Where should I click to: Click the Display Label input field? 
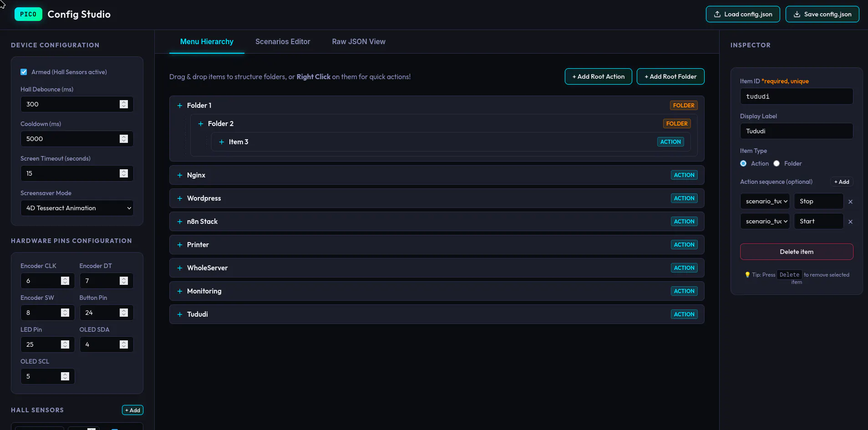(797, 131)
